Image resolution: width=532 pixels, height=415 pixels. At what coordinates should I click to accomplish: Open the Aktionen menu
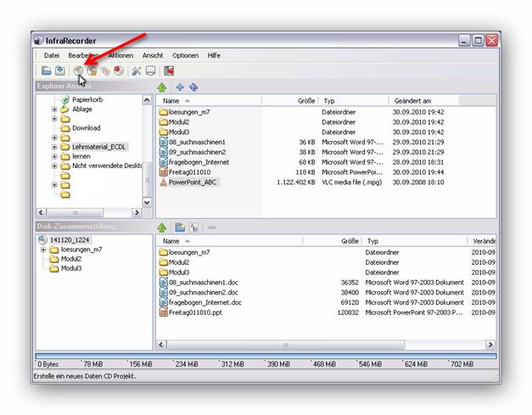point(120,55)
